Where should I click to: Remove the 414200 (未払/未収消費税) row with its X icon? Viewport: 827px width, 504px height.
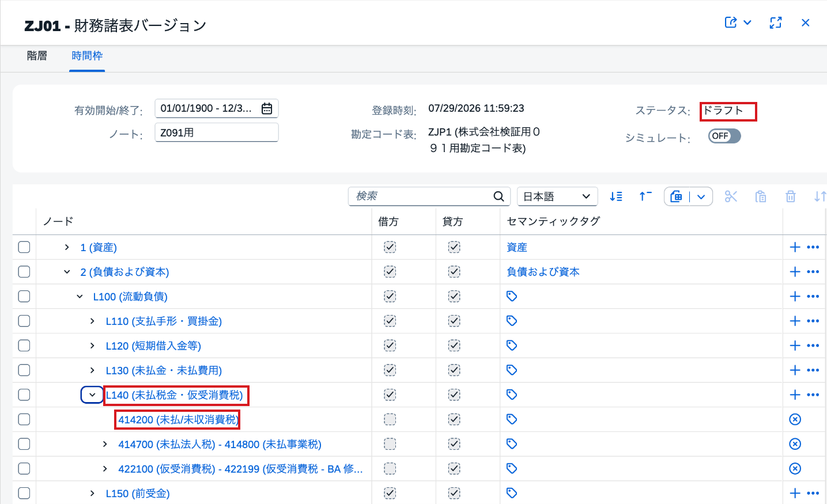(x=795, y=419)
